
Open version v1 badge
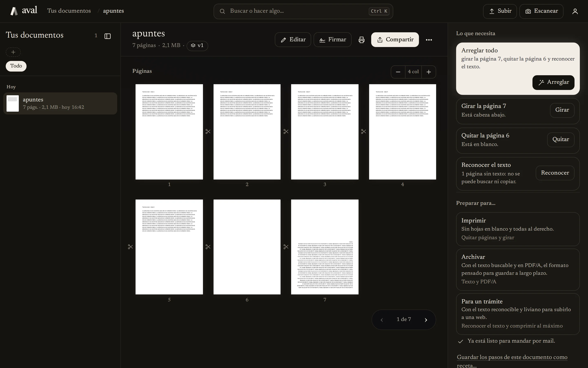[197, 46]
